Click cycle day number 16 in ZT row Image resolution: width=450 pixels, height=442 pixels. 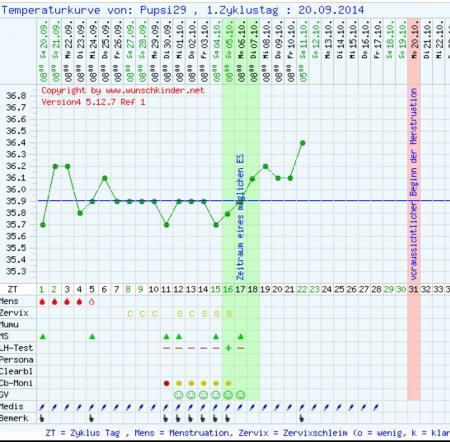coord(228,289)
